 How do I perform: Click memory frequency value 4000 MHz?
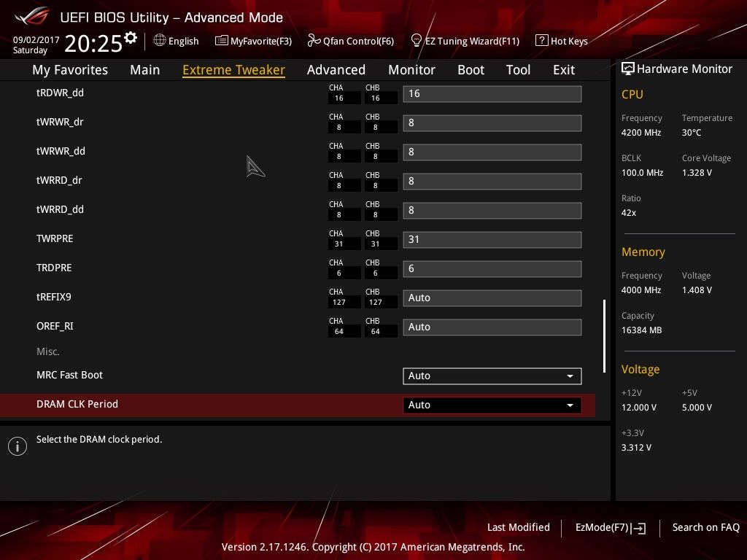coord(640,290)
